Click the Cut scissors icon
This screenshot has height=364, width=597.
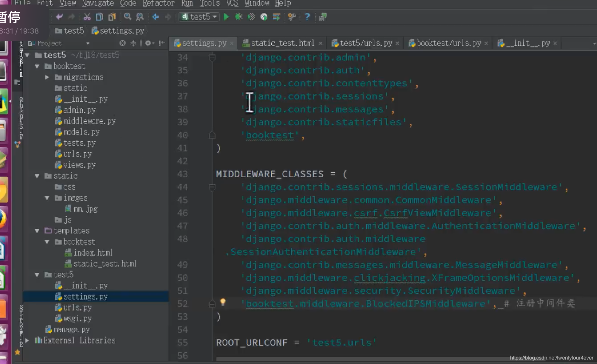[x=87, y=17]
